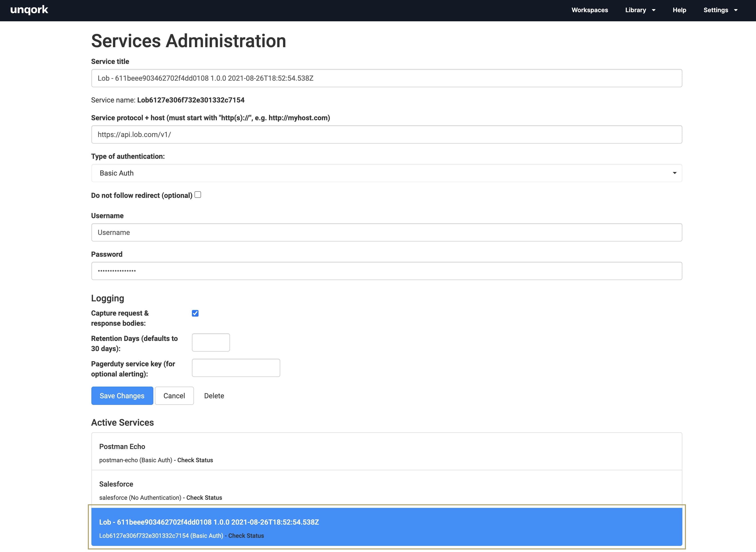Open the Type of authentication dropdown
Screen dimensions: 756x552
387,173
